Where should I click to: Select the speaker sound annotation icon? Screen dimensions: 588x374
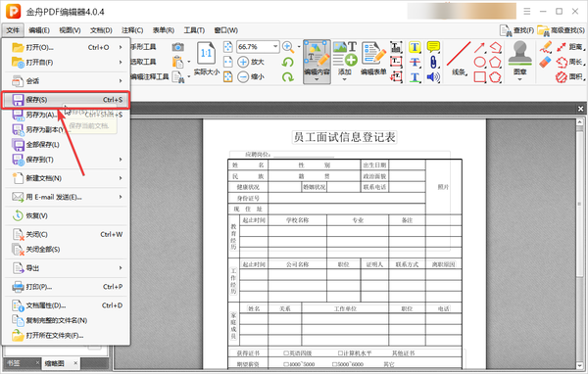[433, 77]
